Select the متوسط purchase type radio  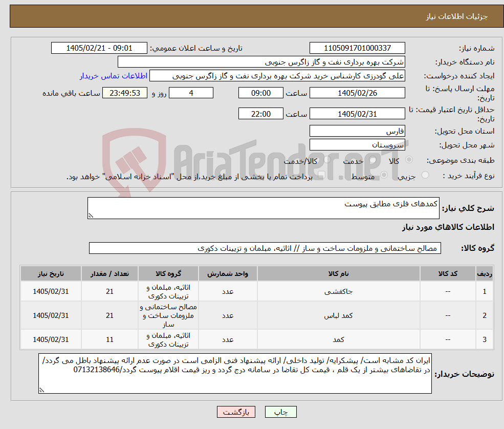tap(384, 175)
